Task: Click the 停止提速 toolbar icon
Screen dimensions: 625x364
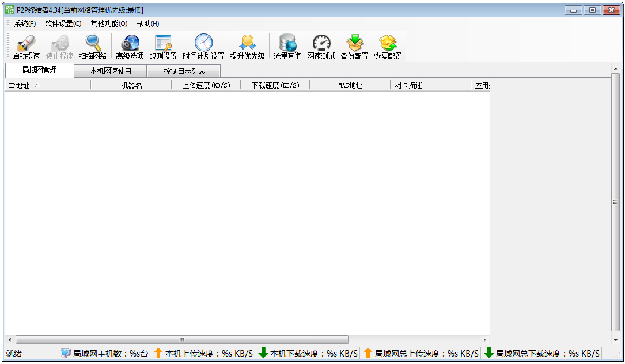Action: (x=60, y=43)
